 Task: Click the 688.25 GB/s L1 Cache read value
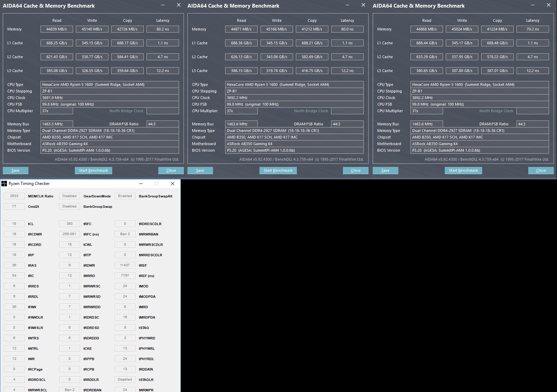click(x=57, y=43)
